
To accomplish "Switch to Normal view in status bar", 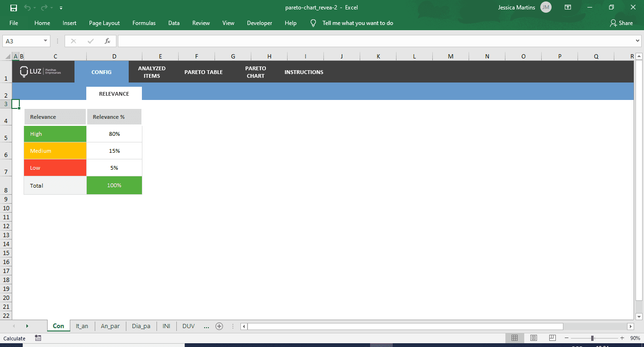I will coord(514,338).
